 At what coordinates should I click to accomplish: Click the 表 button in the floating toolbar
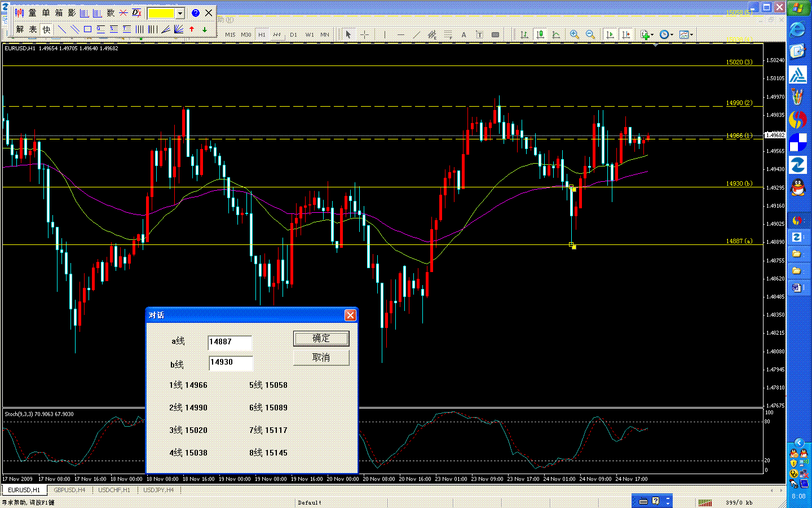(33, 29)
